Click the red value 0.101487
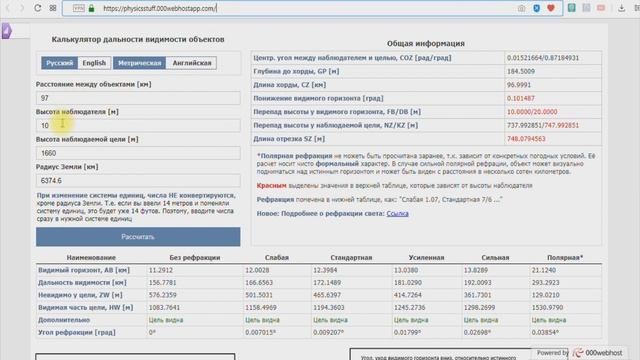Viewport: 640px width, 360px height. tap(521, 98)
